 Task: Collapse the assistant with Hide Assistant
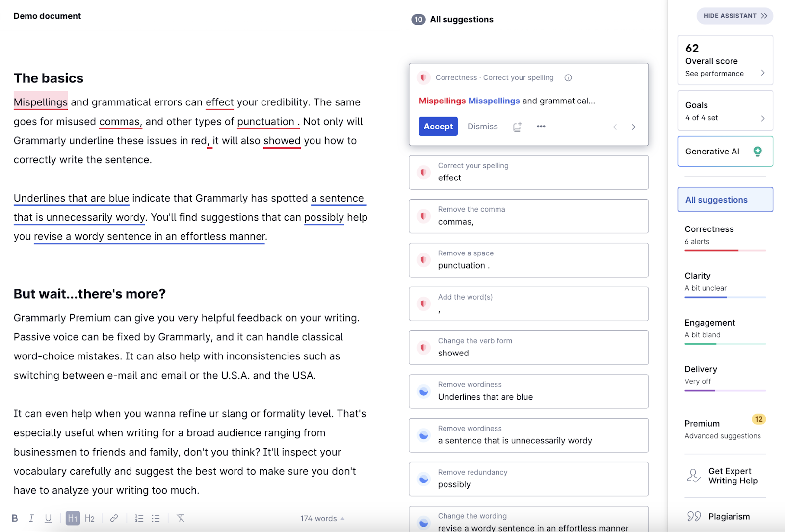pos(734,16)
